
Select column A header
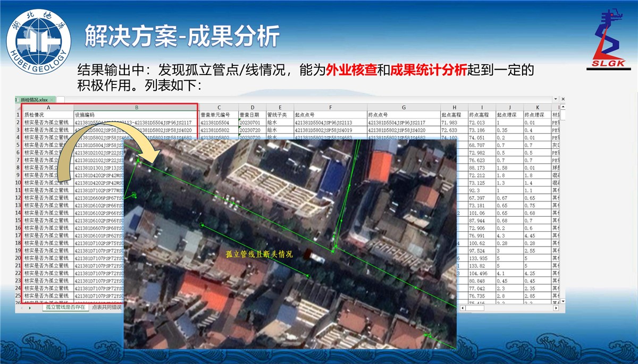pos(48,107)
